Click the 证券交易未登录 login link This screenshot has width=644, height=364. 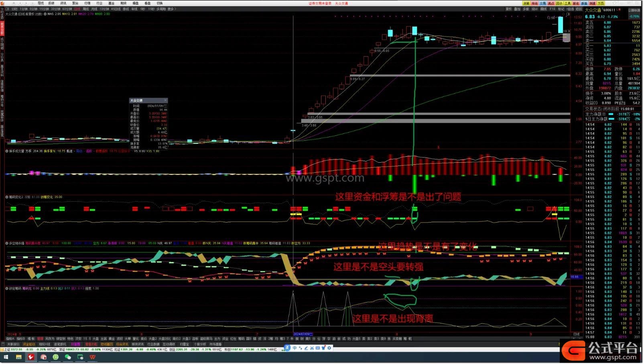click(320, 3)
